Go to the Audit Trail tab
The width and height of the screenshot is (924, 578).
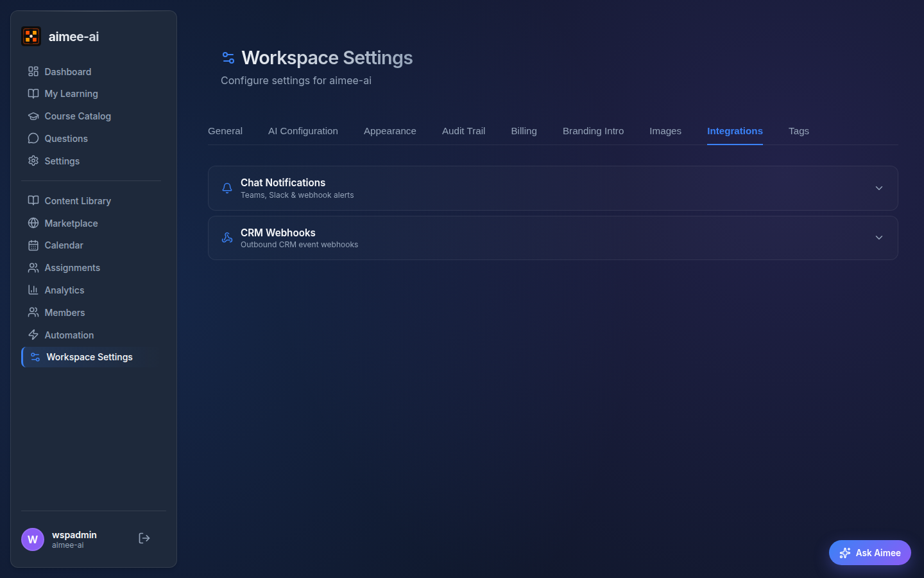pos(463,131)
